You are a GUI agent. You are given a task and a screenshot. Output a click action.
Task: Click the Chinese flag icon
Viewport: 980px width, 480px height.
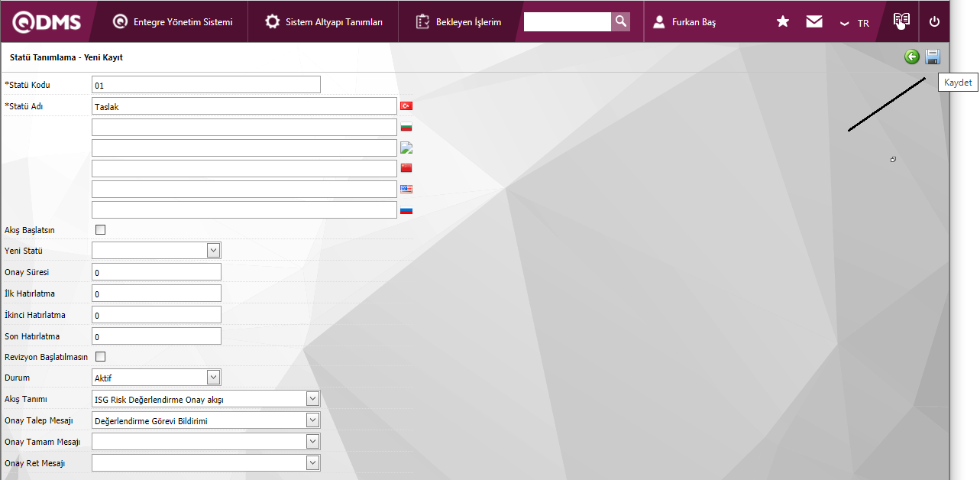pyautogui.click(x=406, y=168)
